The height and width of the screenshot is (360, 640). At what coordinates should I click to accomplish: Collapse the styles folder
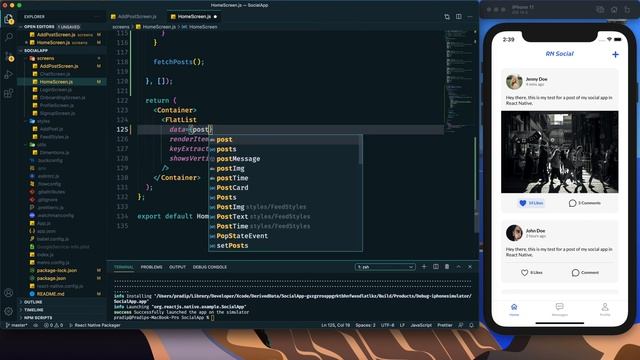pyautogui.click(x=43, y=121)
